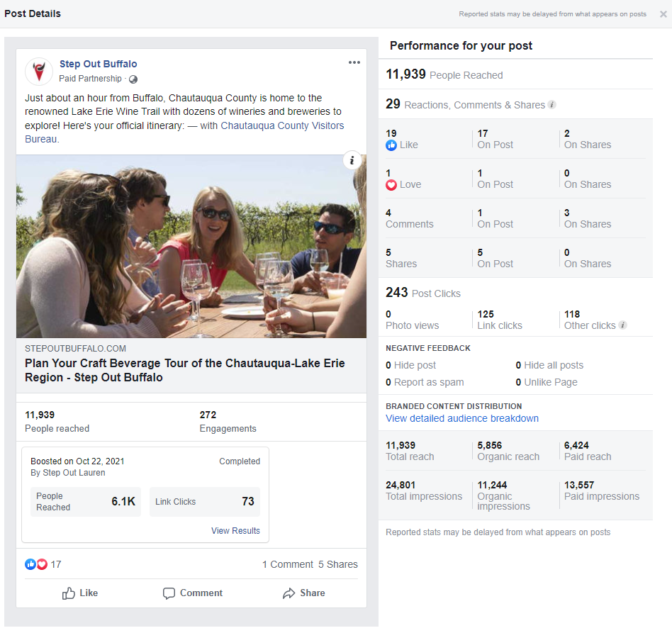
Task: Click the 5 Shares stat row
Action: coord(515,258)
